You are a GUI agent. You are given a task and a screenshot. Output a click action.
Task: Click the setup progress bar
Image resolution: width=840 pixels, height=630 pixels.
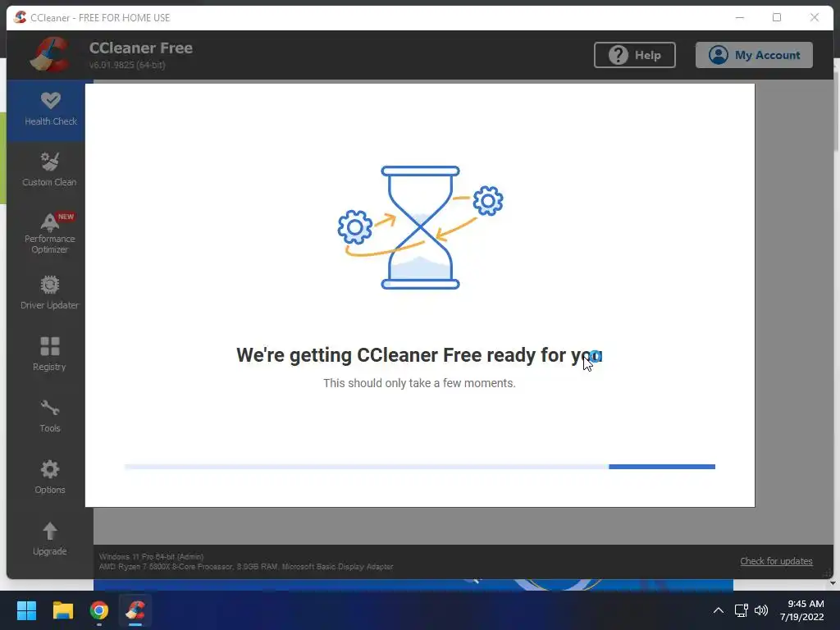[x=420, y=467]
